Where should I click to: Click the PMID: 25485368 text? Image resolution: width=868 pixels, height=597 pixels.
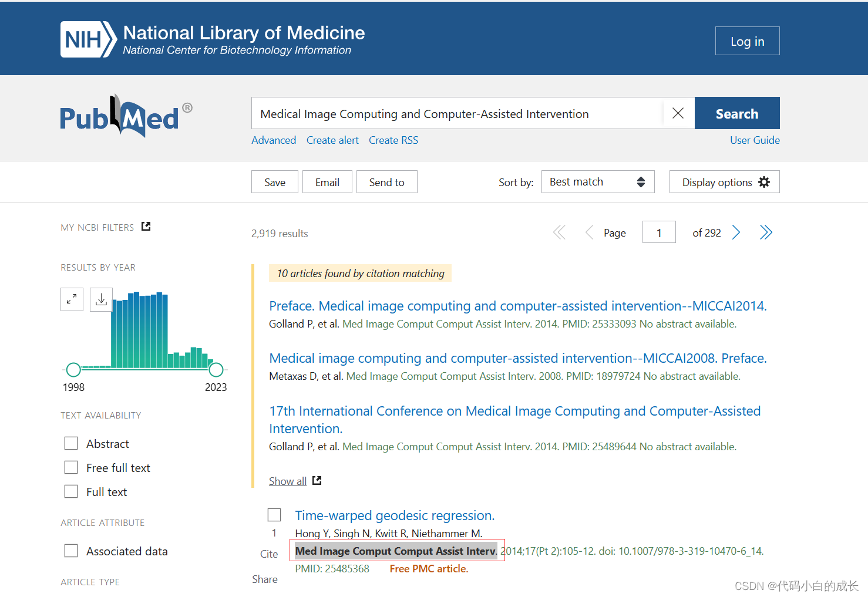pyautogui.click(x=332, y=569)
